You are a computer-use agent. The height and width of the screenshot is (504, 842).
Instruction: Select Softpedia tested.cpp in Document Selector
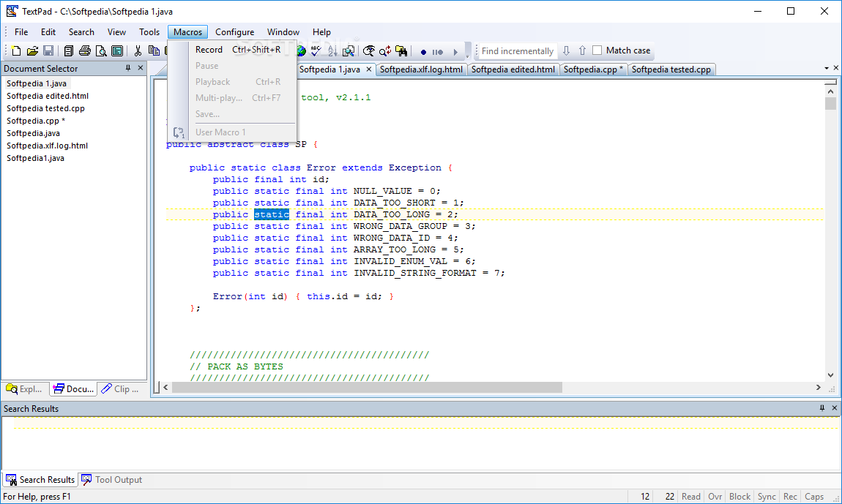point(45,108)
